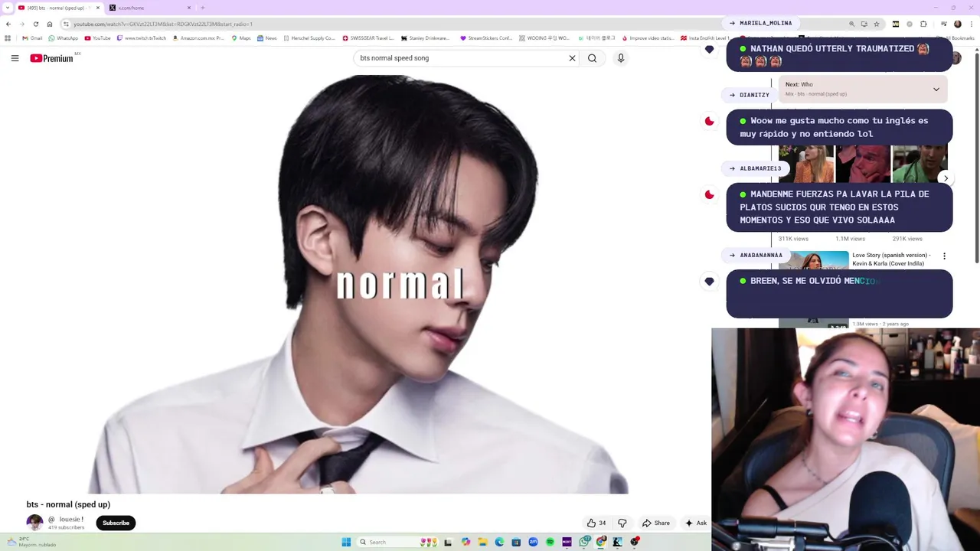Go to YouTube Premium home logo

click(x=51, y=58)
